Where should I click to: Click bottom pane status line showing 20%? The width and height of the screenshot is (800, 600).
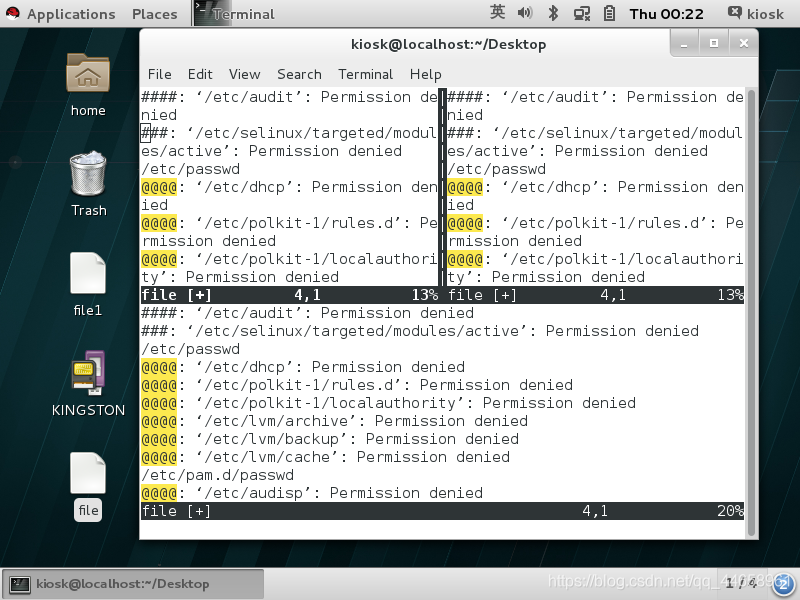click(x=442, y=511)
